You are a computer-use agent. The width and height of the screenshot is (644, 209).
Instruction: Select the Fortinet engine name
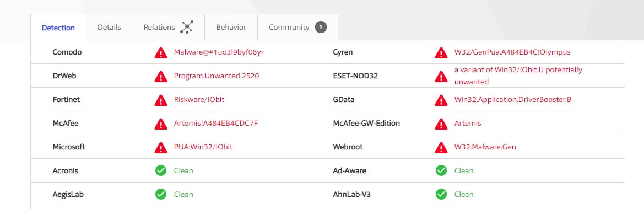point(66,100)
